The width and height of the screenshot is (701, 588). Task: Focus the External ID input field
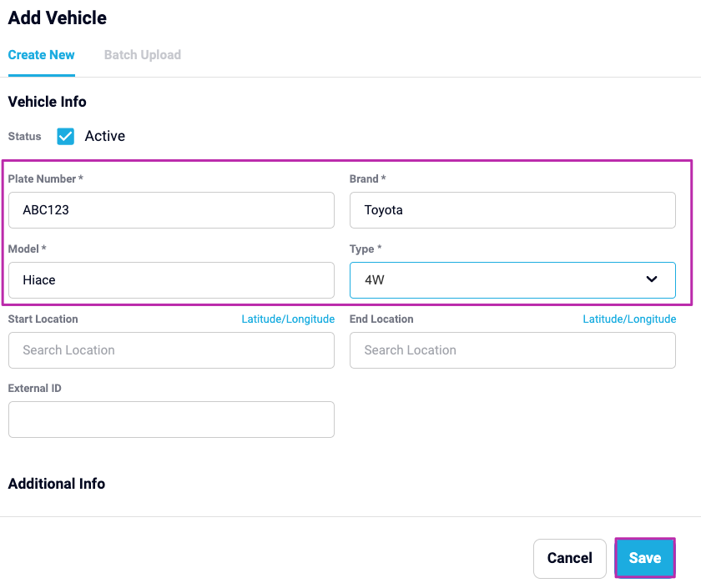click(171, 420)
